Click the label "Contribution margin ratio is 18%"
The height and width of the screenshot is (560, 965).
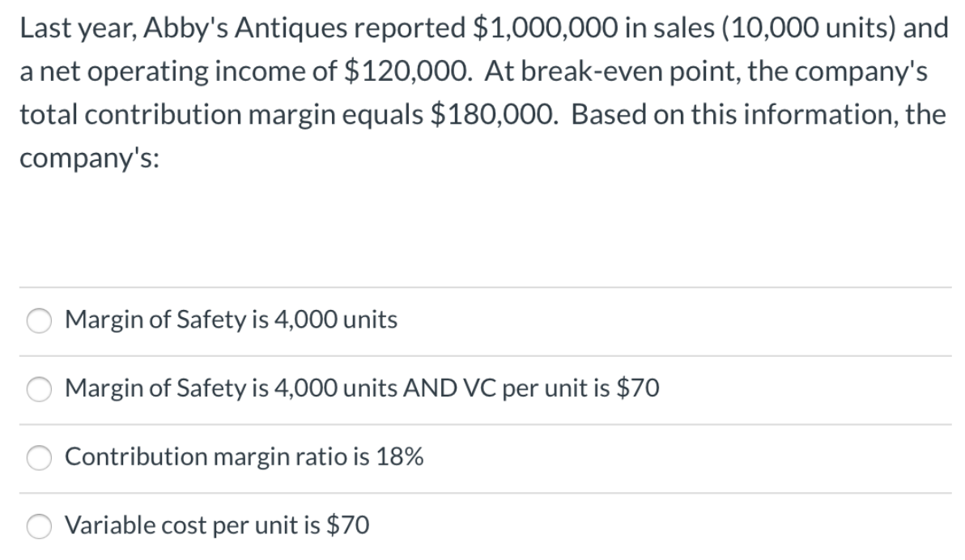(244, 456)
